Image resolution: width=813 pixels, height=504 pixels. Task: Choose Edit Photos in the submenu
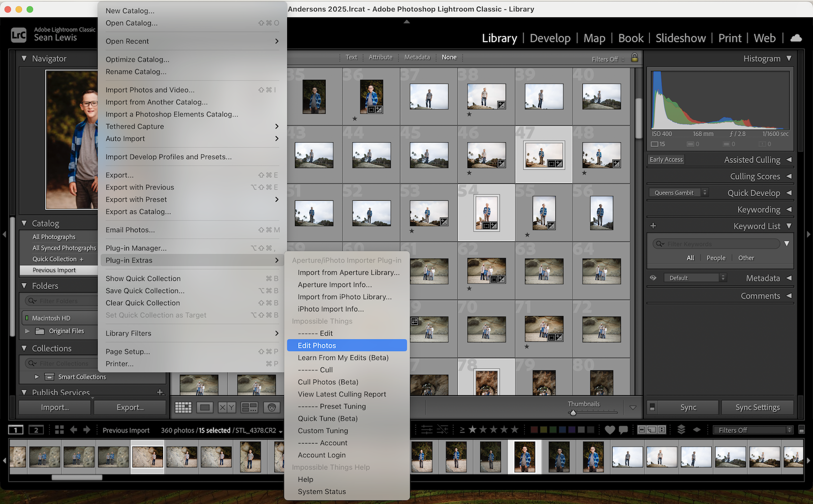(317, 345)
